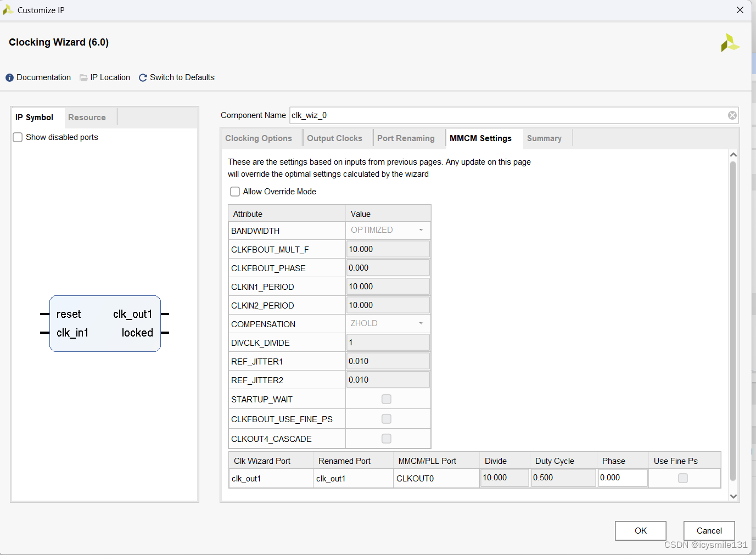
Task: Enable Allow Override Mode checkbox
Action: pos(235,192)
